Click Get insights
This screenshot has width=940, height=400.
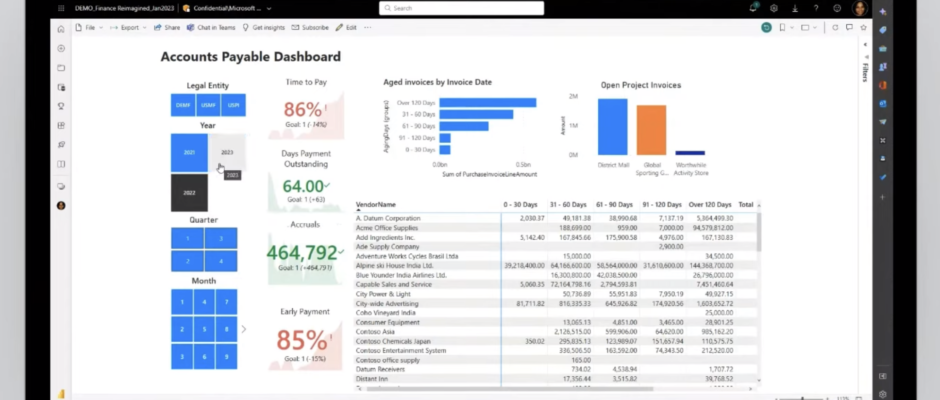coord(263,28)
